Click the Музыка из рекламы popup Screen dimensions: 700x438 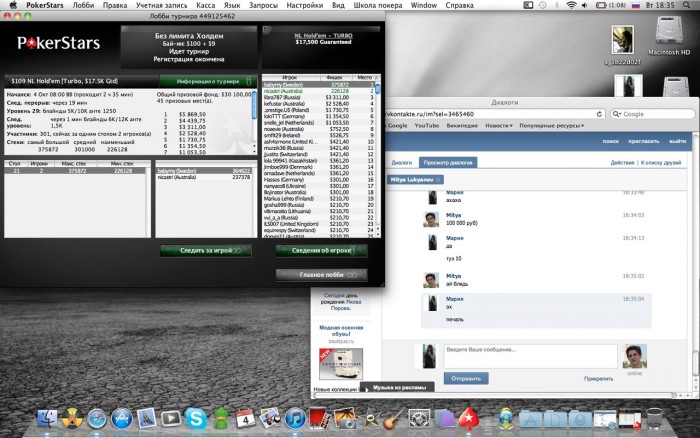click(397, 387)
